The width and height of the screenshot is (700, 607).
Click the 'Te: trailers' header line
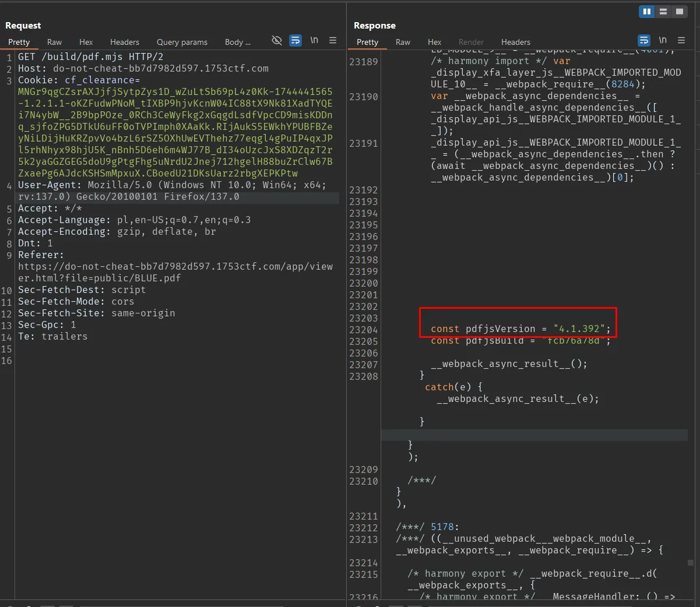[x=53, y=337]
